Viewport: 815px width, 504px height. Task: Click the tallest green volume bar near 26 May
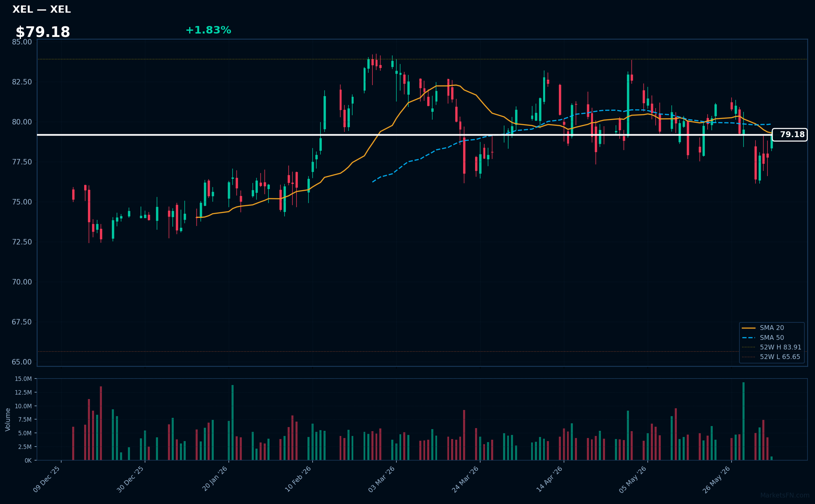click(744, 421)
